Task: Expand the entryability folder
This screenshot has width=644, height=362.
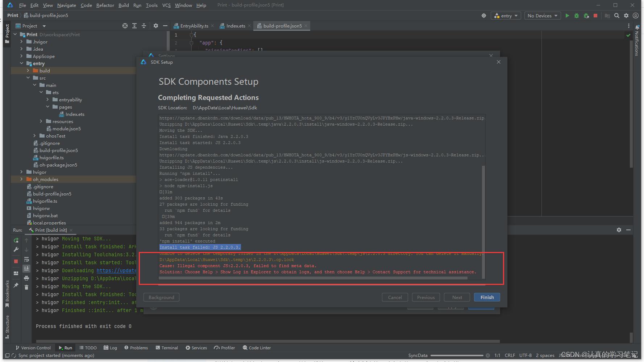Action: click(47, 100)
